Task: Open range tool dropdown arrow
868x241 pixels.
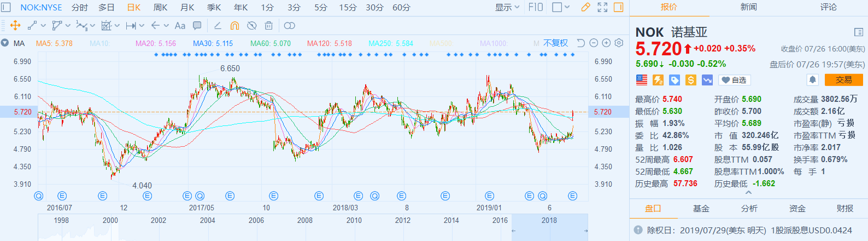Action: click(142, 26)
